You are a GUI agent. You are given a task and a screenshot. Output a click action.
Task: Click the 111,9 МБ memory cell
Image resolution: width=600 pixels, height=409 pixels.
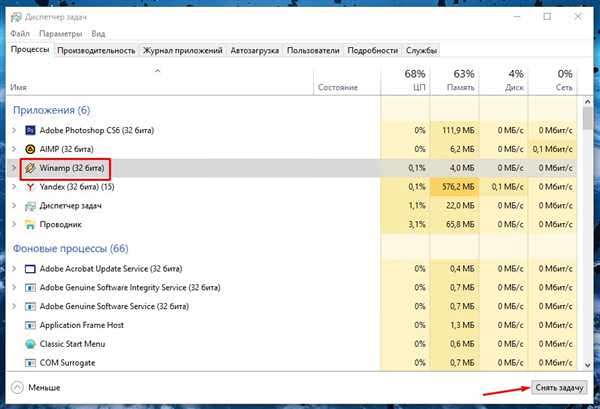click(455, 130)
